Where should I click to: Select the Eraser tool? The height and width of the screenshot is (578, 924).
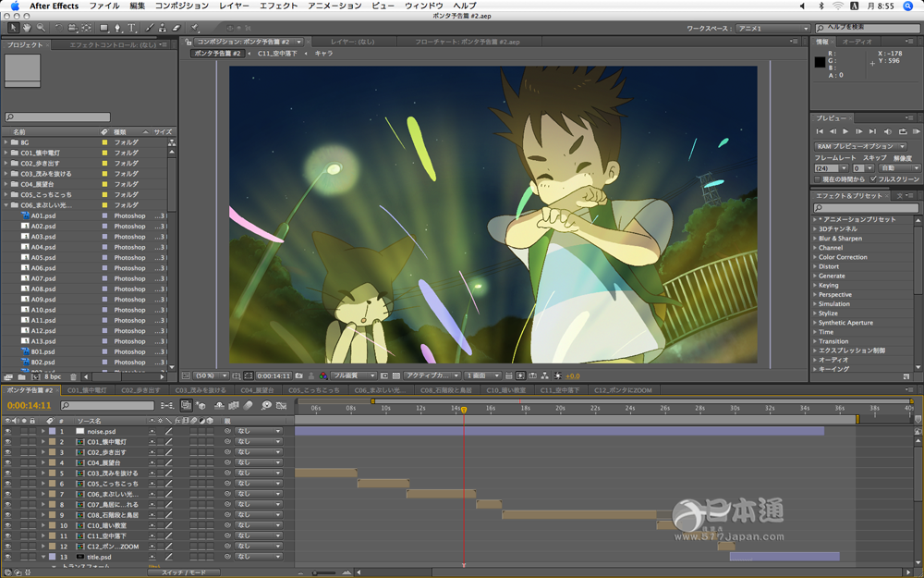click(176, 28)
